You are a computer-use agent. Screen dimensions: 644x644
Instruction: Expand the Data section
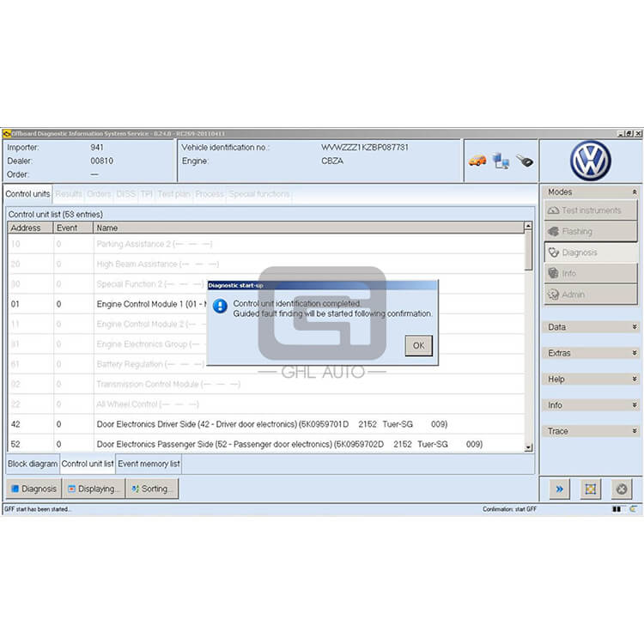pos(635,327)
